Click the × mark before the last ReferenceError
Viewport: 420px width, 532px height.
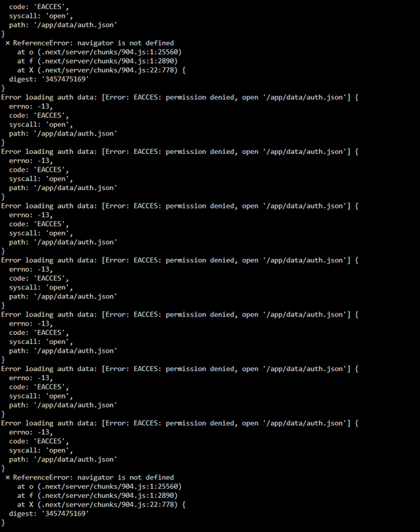click(x=8, y=477)
